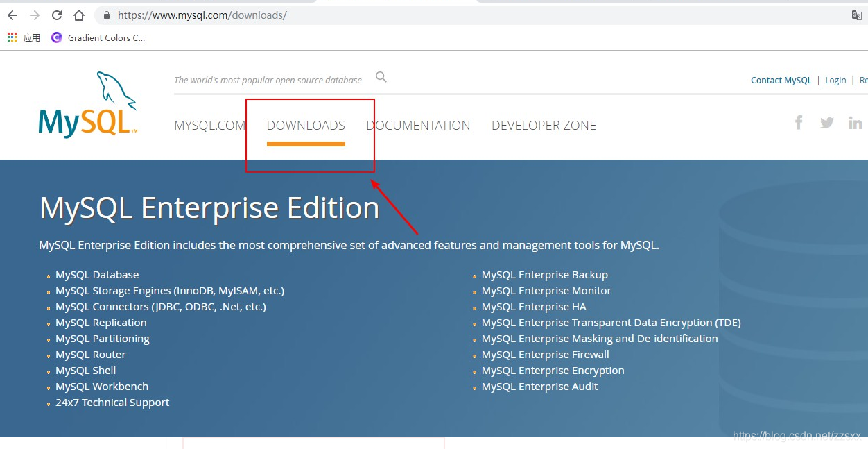Open the apps grid bookmark icon
868x449 pixels.
12,37
